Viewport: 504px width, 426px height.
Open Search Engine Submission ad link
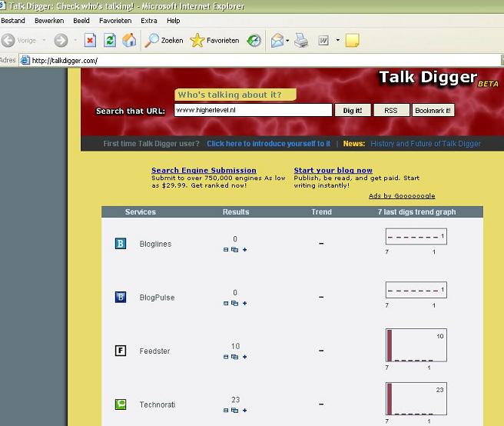point(204,170)
